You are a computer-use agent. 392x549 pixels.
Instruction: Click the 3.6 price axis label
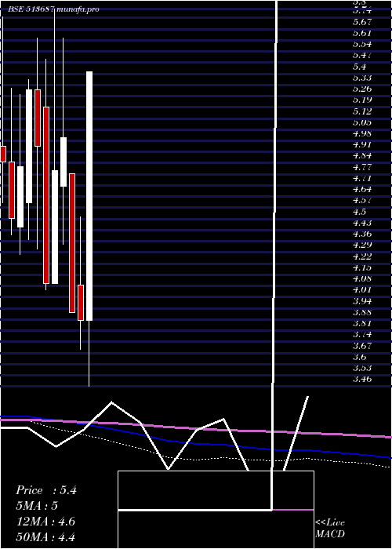click(x=359, y=357)
